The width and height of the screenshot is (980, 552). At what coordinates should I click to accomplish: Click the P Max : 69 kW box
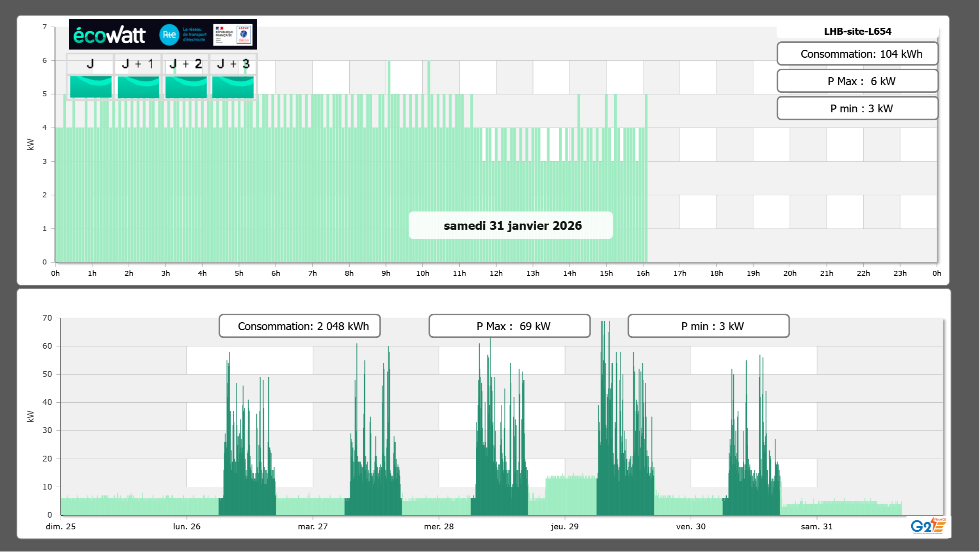[509, 326]
